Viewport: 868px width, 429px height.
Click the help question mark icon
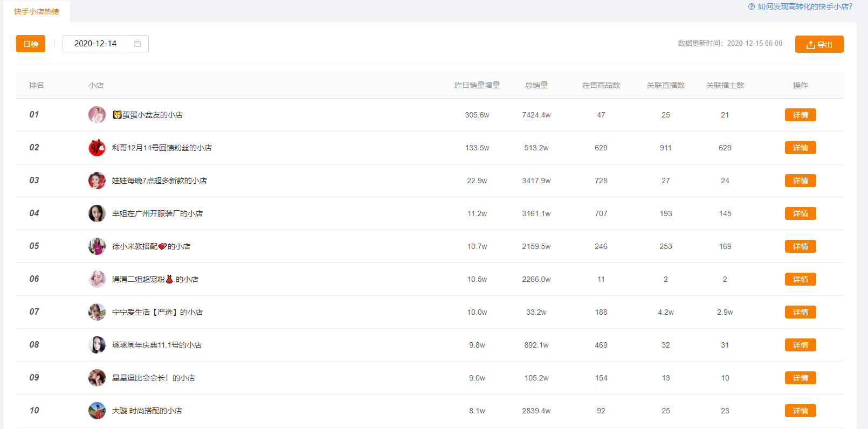click(752, 6)
